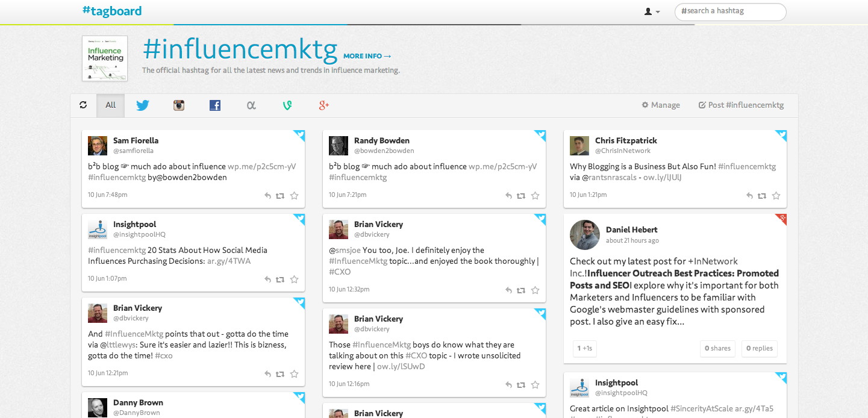Filter posts by the Facebook icon
Viewport: 868px width, 418px height.
pos(215,105)
